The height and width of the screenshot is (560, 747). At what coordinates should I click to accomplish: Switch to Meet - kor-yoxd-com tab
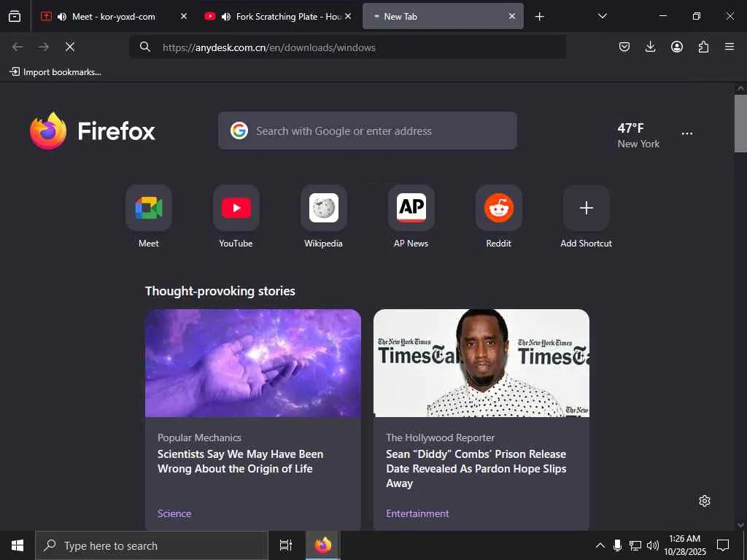click(x=113, y=17)
